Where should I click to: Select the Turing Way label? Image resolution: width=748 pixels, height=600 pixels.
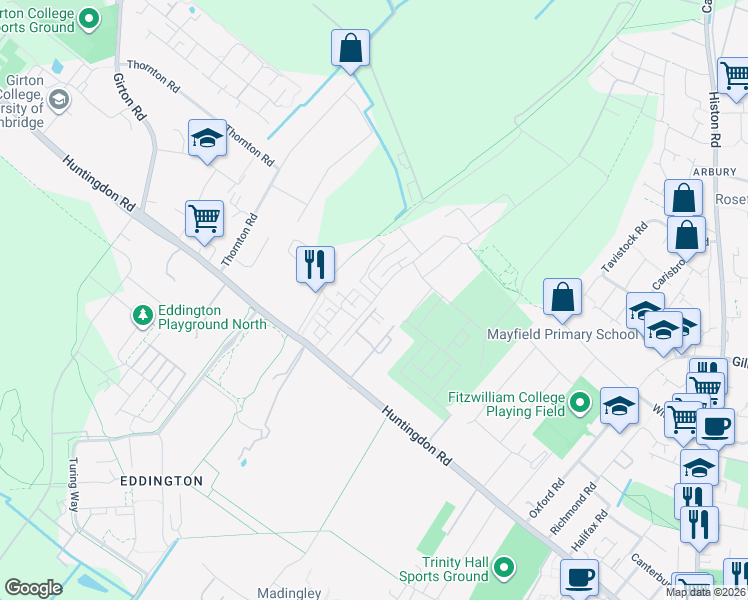tap(73, 485)
